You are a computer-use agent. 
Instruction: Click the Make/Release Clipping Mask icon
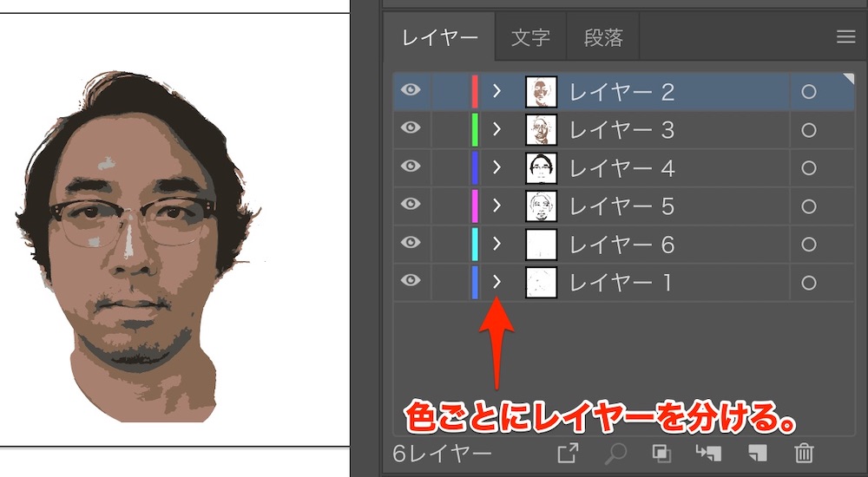tap(661, 453)
